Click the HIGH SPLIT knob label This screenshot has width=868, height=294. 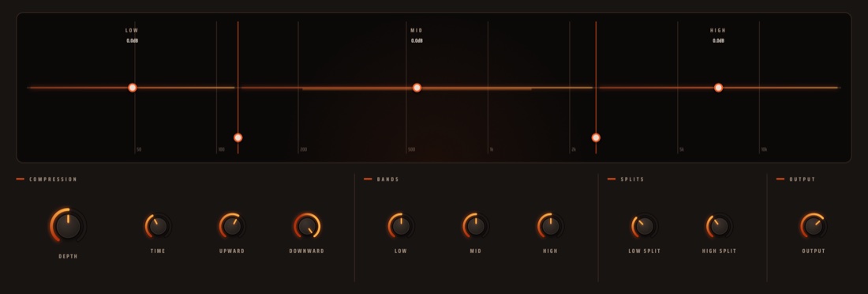click(x=719, y=251)
